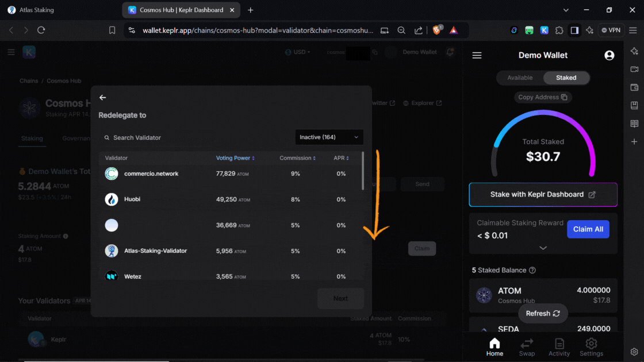The height and width of the screenshot is (362, 644).
Task: Click the browser reload button
Action: click(41, 30)
